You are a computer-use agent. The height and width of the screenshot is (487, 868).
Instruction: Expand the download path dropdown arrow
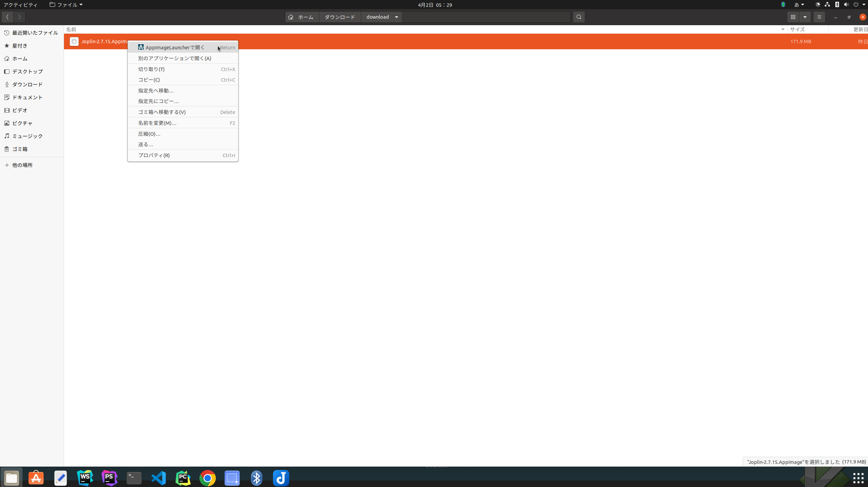(397, 17)
